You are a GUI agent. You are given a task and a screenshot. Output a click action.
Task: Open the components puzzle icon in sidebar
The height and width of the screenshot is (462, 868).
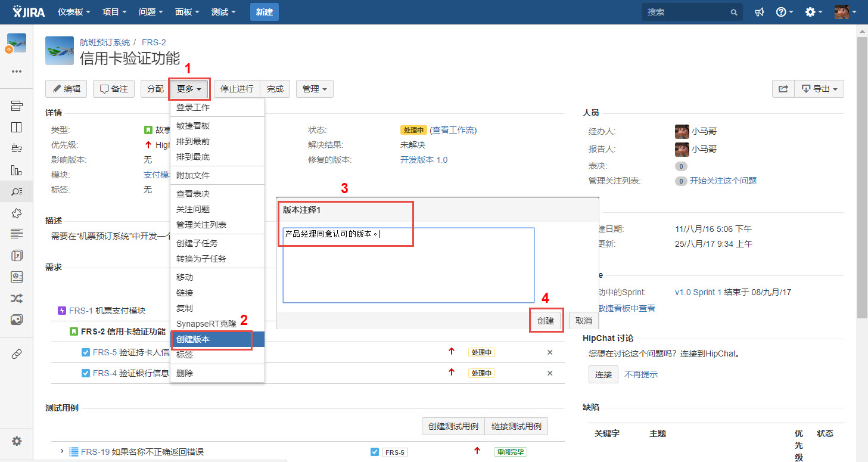point(17,213)
